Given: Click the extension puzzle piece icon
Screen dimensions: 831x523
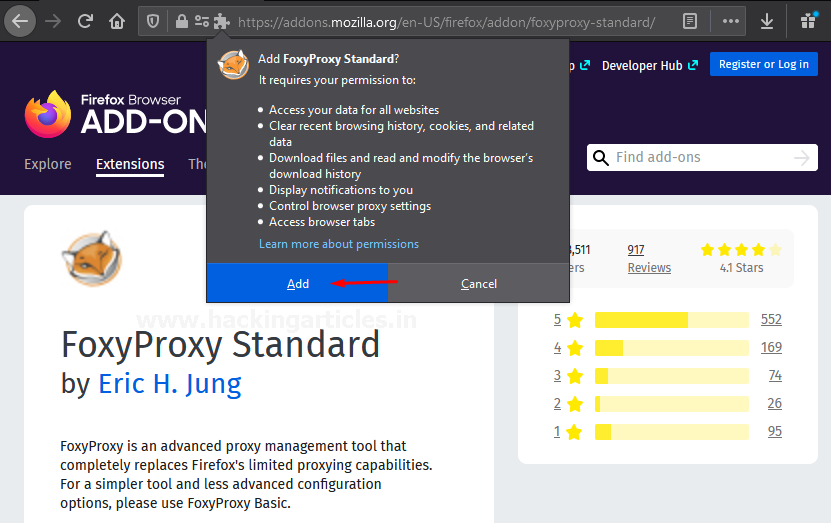Looking at the screenshot, I should pos(222,21).
